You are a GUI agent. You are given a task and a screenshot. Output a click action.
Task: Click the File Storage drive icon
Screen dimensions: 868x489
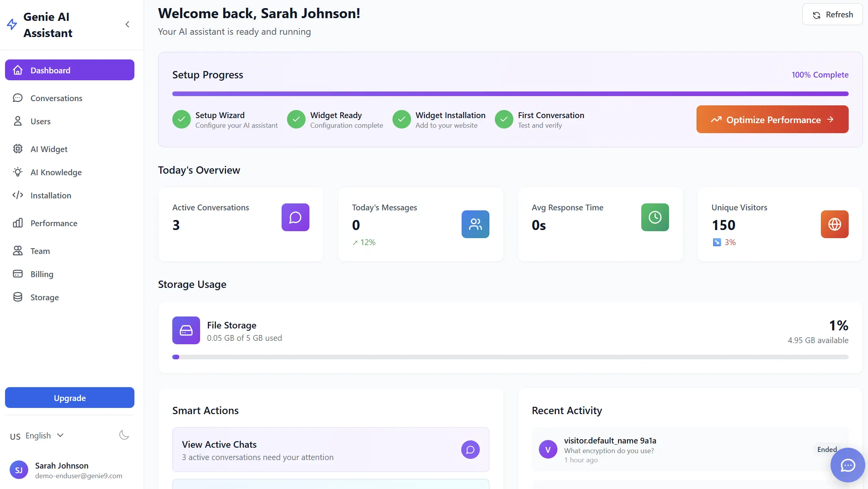[x=186, y=330]
